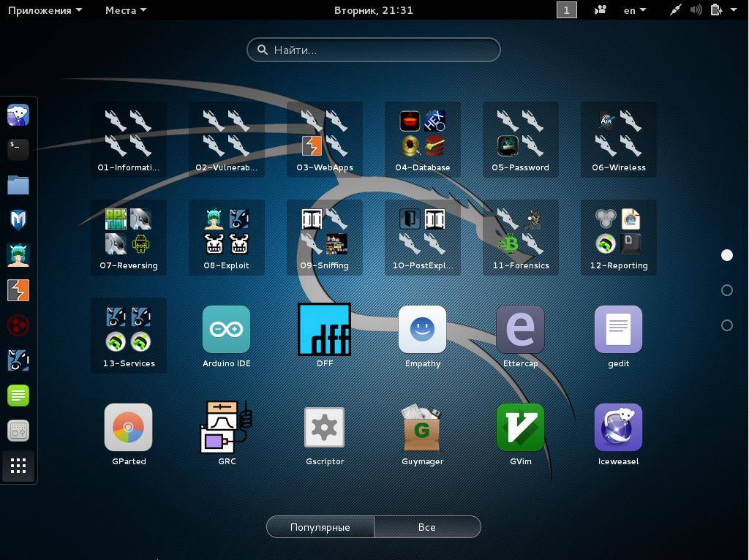749x560 pixels.
Task: Launch the gedit text editor
Action: point(619,335)
